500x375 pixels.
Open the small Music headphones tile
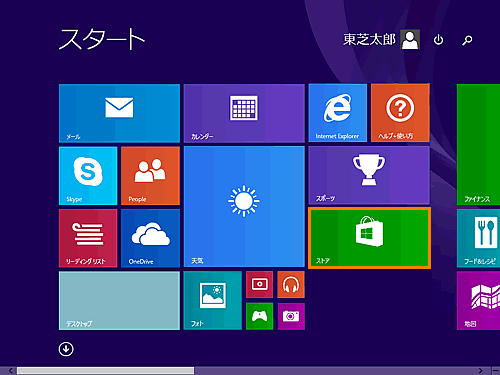click(291, 285)
